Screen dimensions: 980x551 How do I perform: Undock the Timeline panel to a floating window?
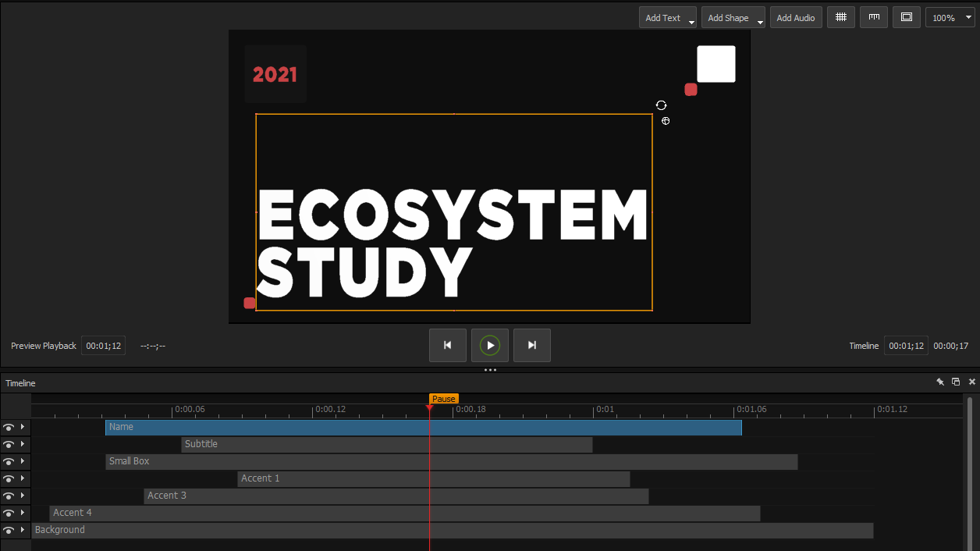tap(956, 382)
